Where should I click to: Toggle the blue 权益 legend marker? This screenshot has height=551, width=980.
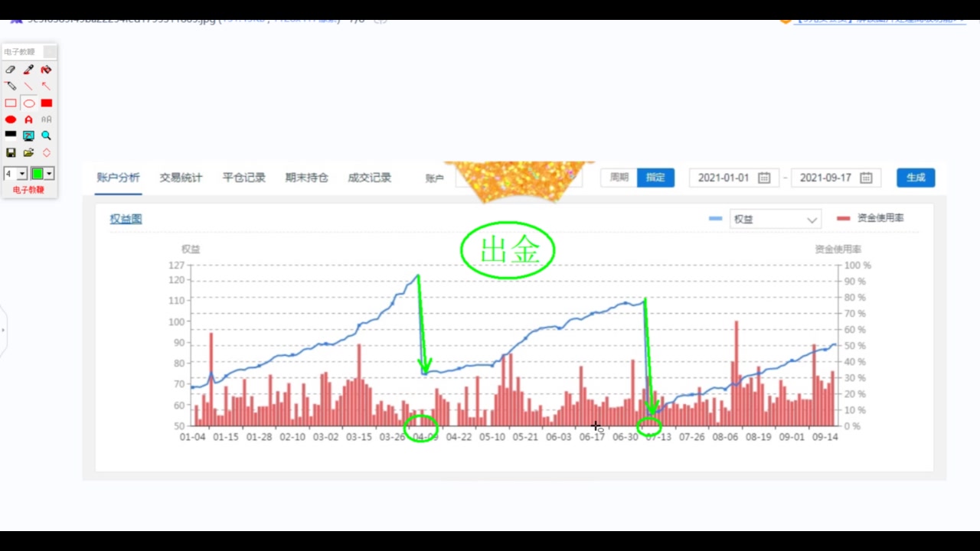715,219
